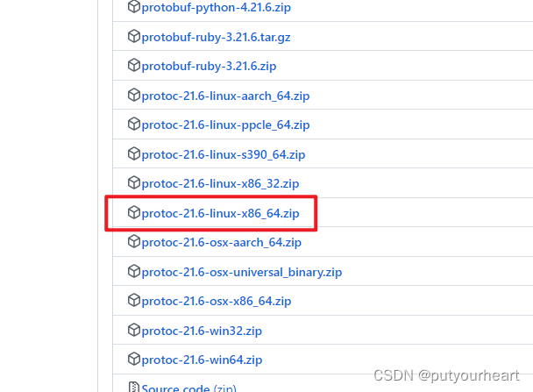The width and height of the screenshot is (533, 392).
Task: Click package icon beside protoc-21.6-osx-aarch_64.zip
Action: click(x=134, y=241)
